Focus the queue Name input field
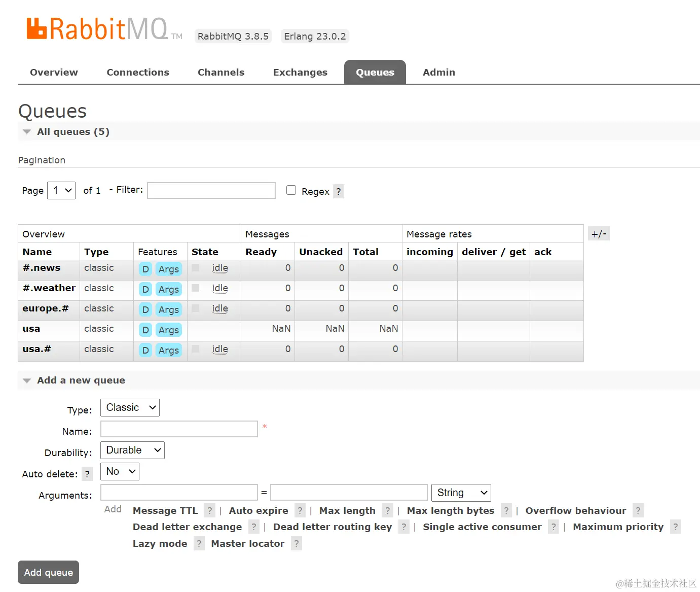 (179, 429)
